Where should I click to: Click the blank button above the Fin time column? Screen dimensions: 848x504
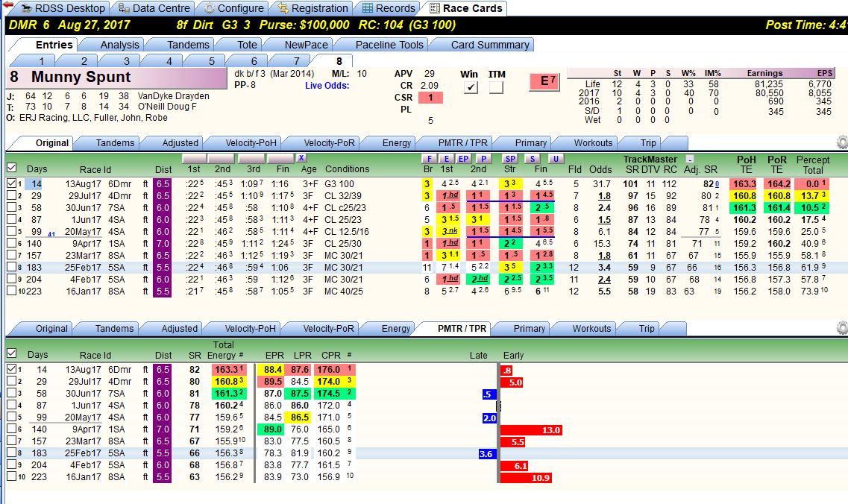(280, 159)
